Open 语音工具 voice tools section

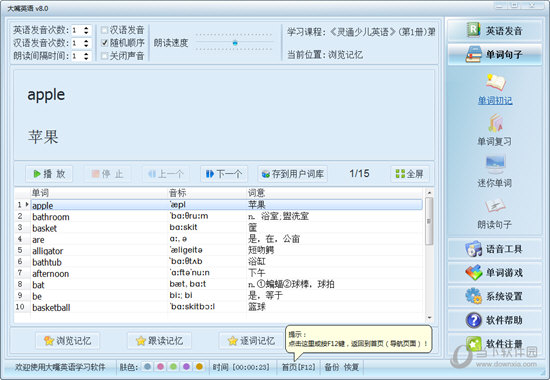coord(495,249)
